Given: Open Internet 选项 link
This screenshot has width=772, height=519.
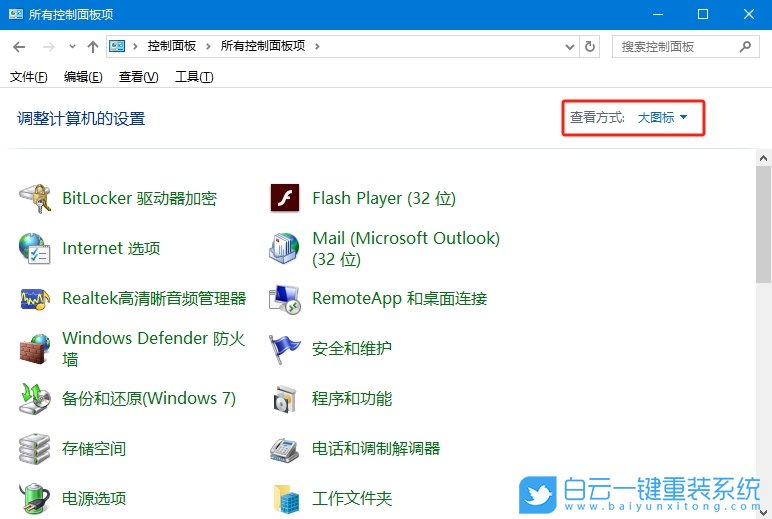Looking at the screenshot, I should [111, 248].
